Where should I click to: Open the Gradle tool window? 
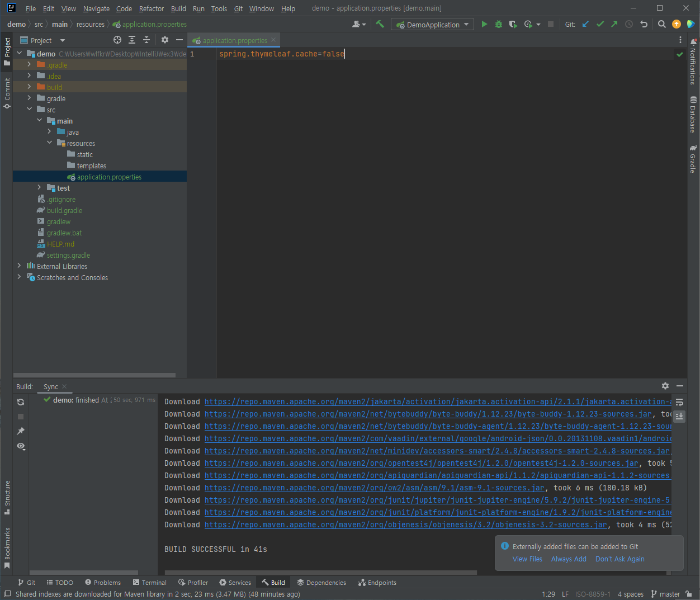coord(693,159)
